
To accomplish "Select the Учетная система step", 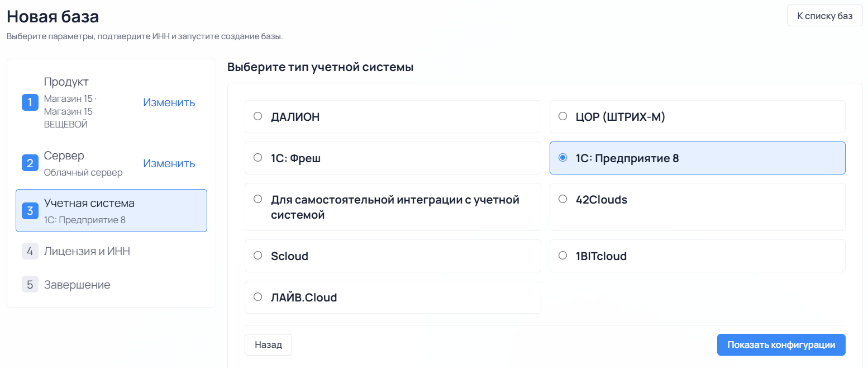I will [x=112, y=210].
